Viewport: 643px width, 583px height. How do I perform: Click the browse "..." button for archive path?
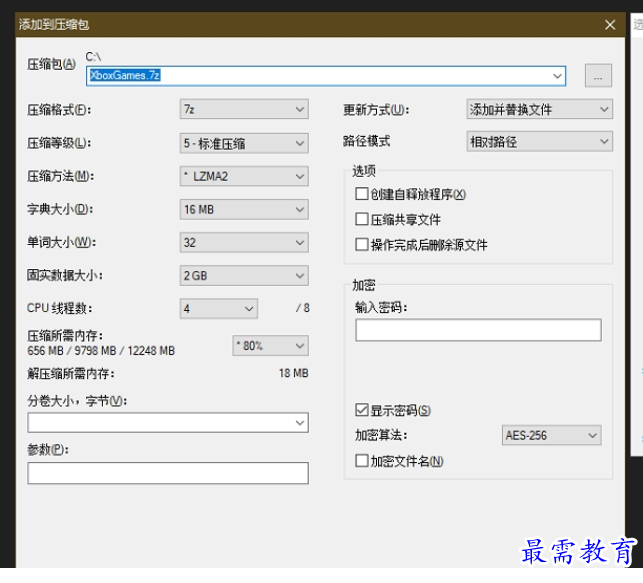point(597,76)
